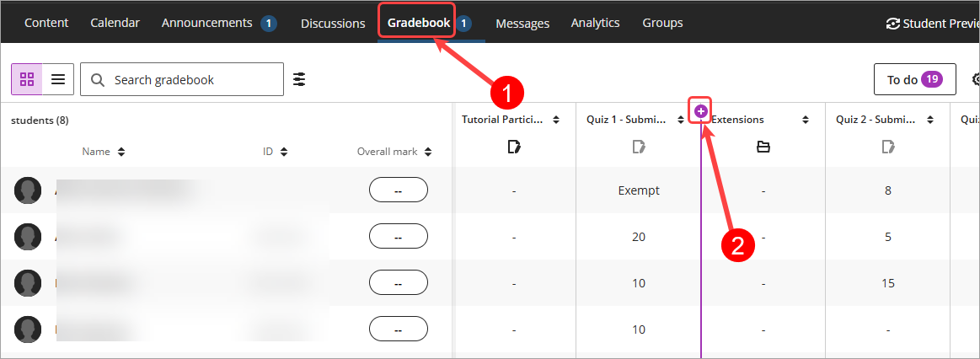Click Quiz 2 column assignment icon
The height and width of the screenshot is (359, 980).
point(888,147)
